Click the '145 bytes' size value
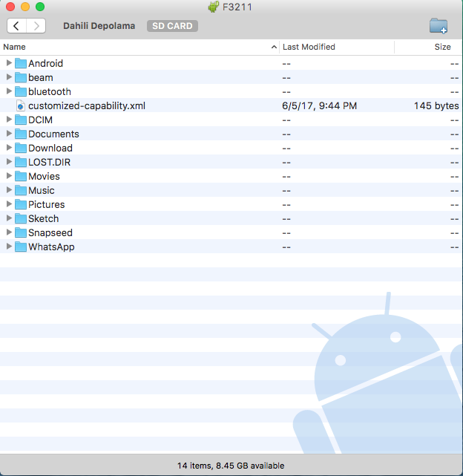The width and height of the screenshot is (463, 476). pyautogui.click(x=436, y=105)
